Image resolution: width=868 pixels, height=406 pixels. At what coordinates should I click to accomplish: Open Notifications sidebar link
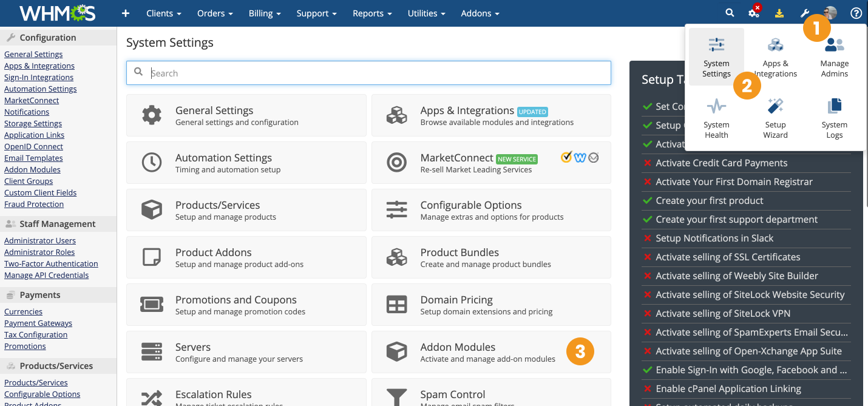coord(27,112)
